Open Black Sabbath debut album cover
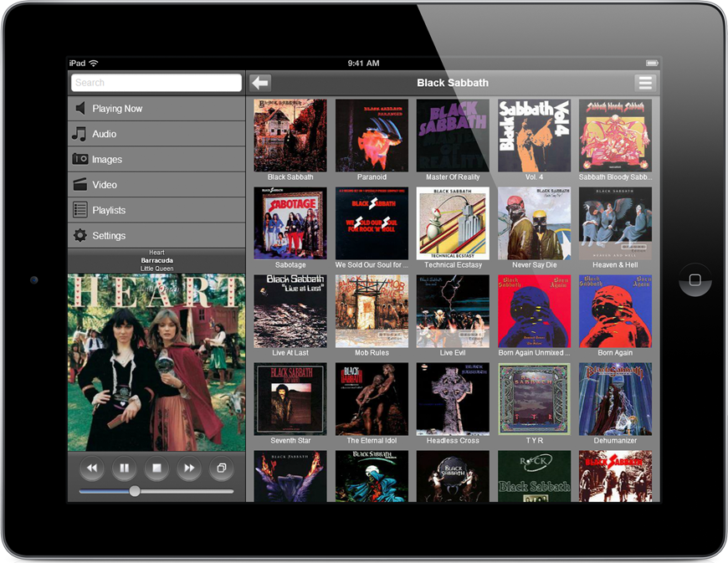This screenshot has width=728, height=563. point(290,136)
